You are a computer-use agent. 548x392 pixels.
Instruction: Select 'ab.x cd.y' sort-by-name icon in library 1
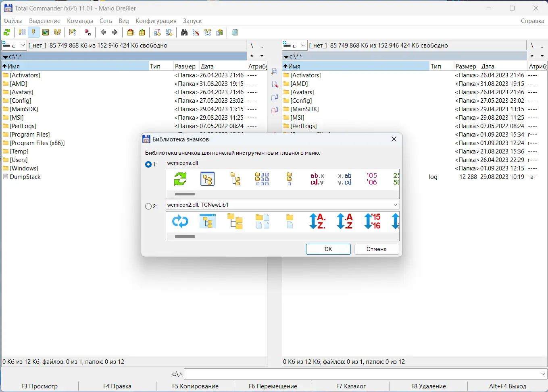(x=317, y=178)
